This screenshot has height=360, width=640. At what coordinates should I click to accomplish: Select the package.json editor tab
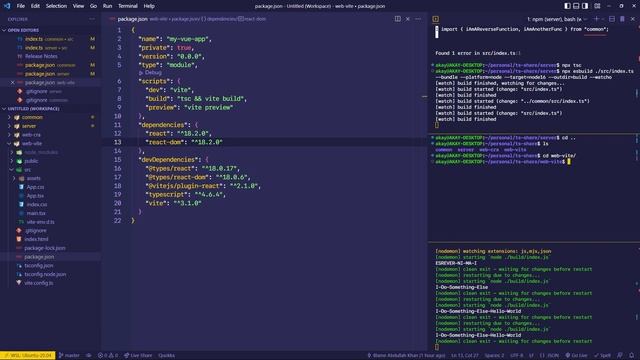[132, 19]
